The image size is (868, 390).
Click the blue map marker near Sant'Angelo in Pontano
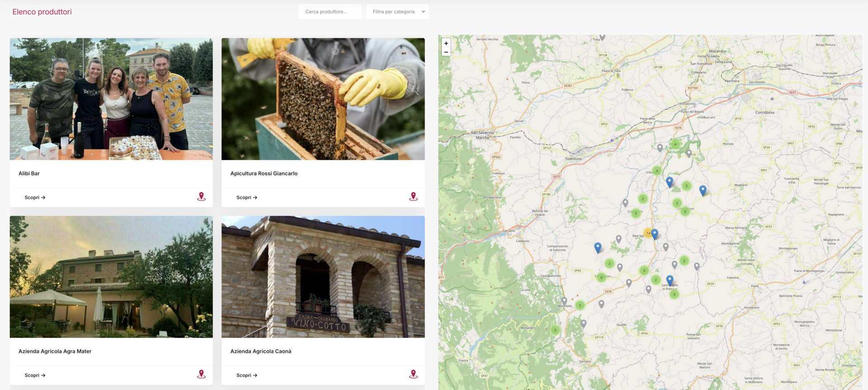point(670,280)
